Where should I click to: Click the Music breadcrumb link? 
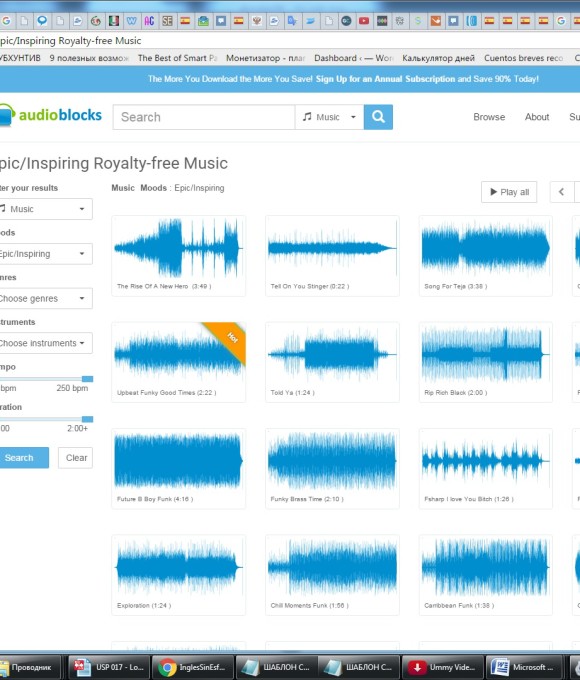pos(123,188)
